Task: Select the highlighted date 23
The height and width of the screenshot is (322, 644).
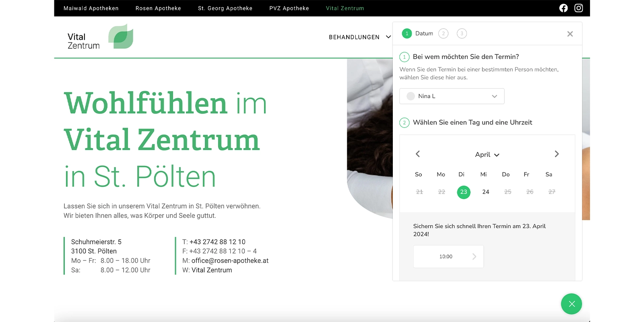Action: click(464, 192)
